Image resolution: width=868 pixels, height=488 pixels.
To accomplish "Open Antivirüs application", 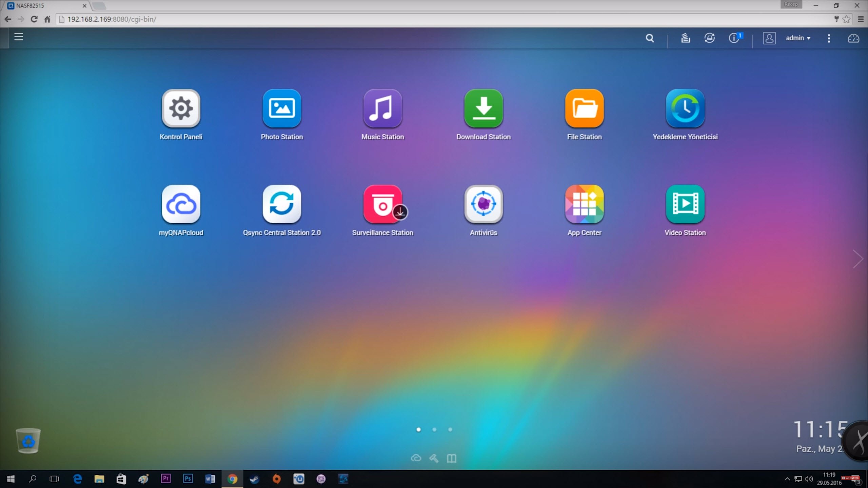I will pyautogui.click(x=483, y=204).
